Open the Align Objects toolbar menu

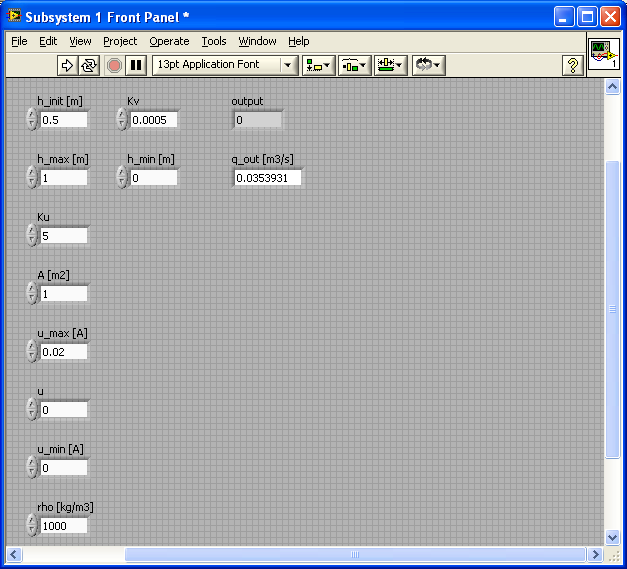click(318, 65)
